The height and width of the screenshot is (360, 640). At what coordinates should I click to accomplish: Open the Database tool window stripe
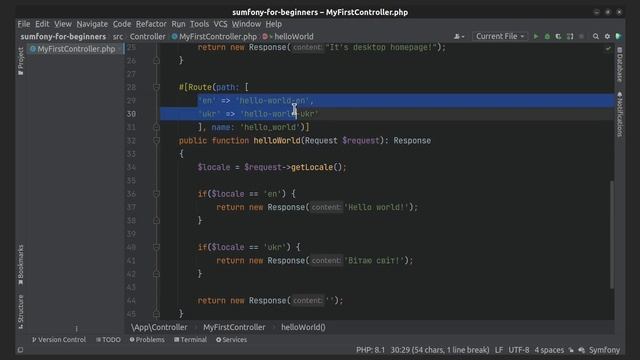coord(620,64)
